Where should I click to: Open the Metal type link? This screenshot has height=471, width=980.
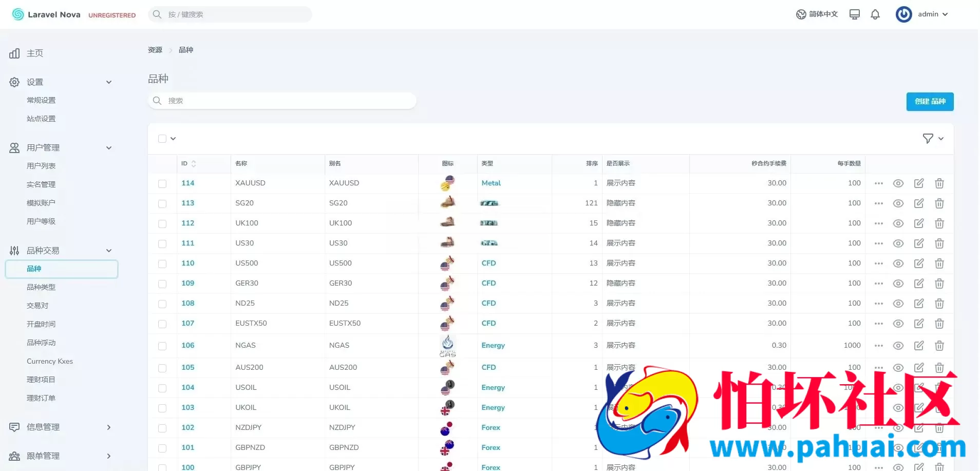click(x=491, y=183)
